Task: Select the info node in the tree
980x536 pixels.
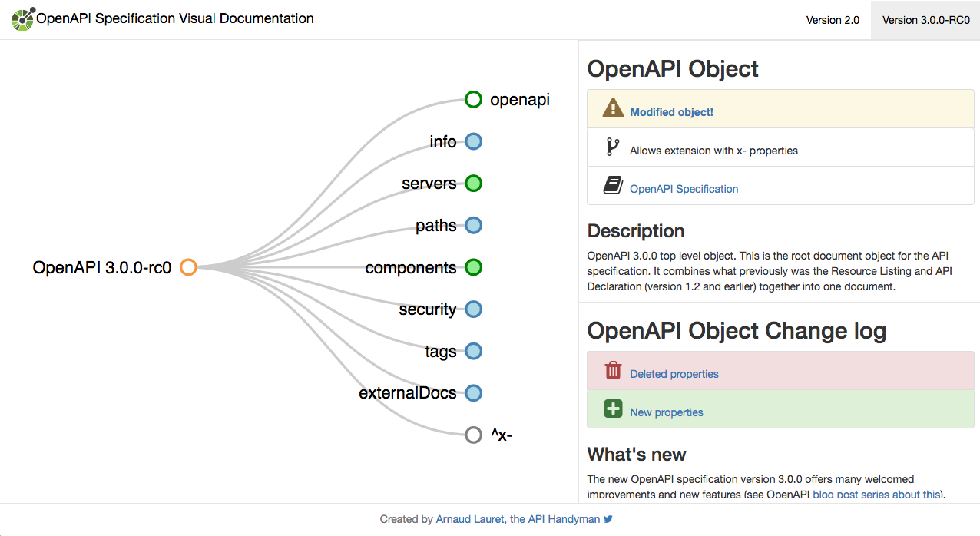Action: 473,141
